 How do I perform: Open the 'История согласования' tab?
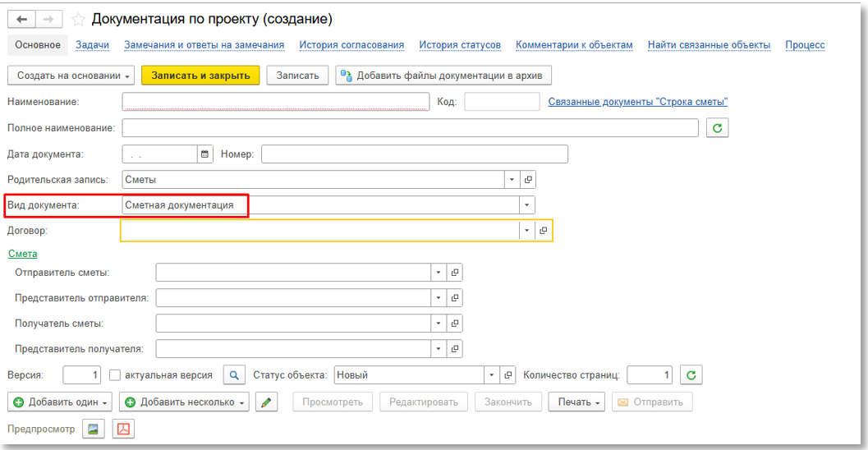click(351, 45)
